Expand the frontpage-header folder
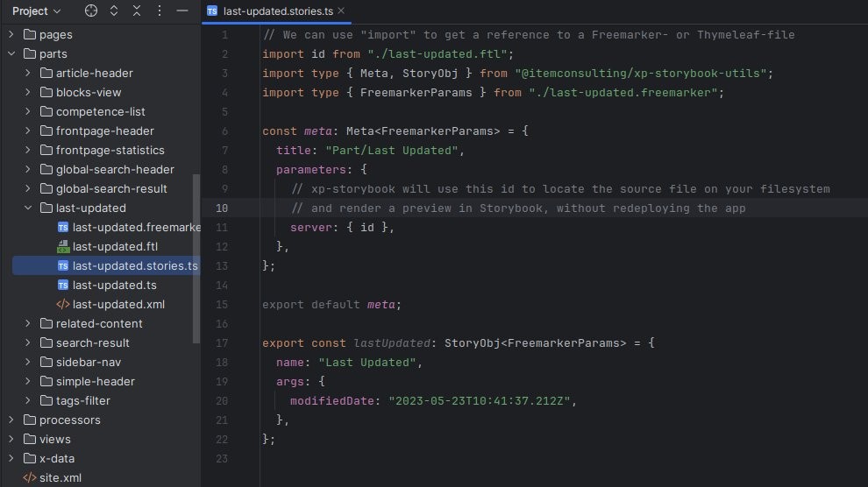Screen dimensions: 868x487 28,131
